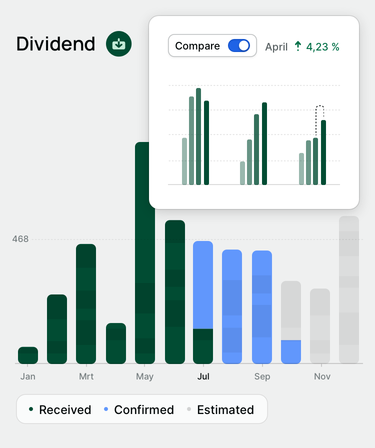The height and width of the screenshot is (448, 375).
Task: Click the bold Jul axis label
Action: 203,376
